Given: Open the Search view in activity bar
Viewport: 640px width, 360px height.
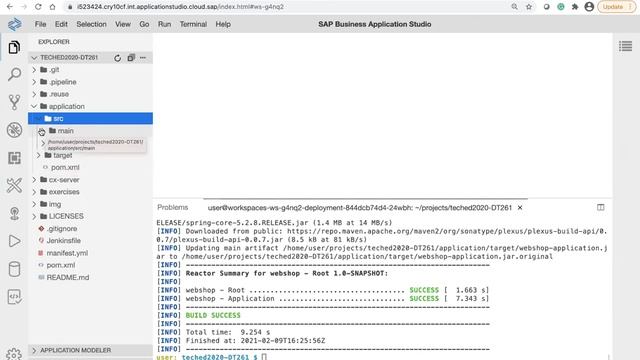Looking at the screenshot, I should (14, 74).
